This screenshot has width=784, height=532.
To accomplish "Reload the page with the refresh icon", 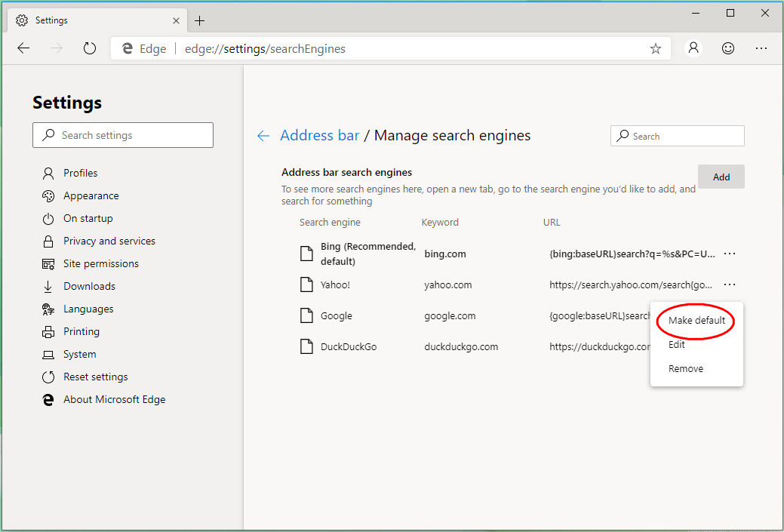I will [x=90, y=48].
